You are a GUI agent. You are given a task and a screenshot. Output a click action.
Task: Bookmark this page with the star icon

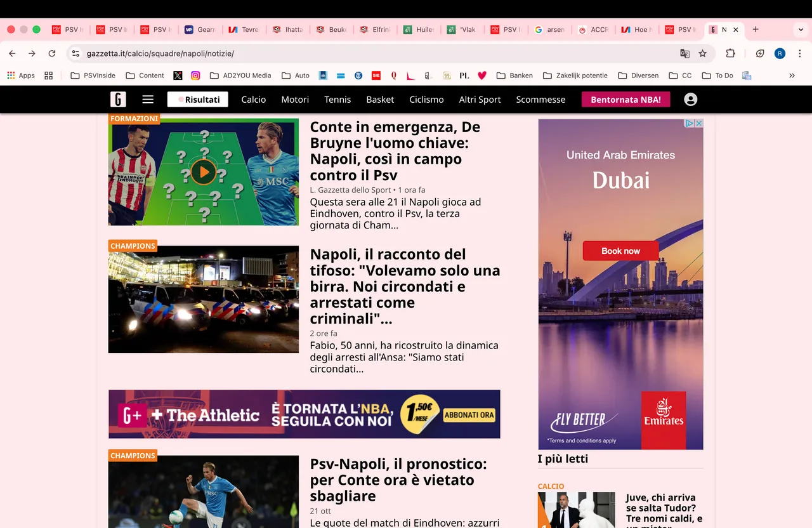[x=703, y=54]
